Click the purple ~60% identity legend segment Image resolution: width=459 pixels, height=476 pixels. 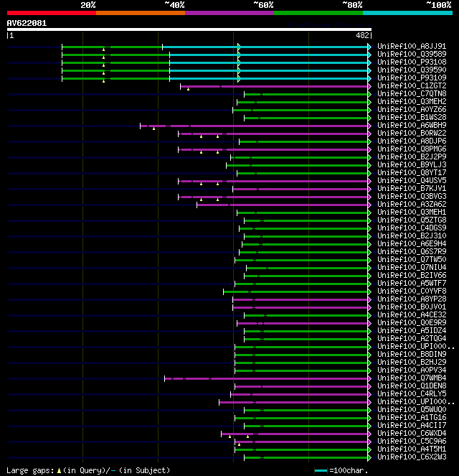(x=229, y=13)
